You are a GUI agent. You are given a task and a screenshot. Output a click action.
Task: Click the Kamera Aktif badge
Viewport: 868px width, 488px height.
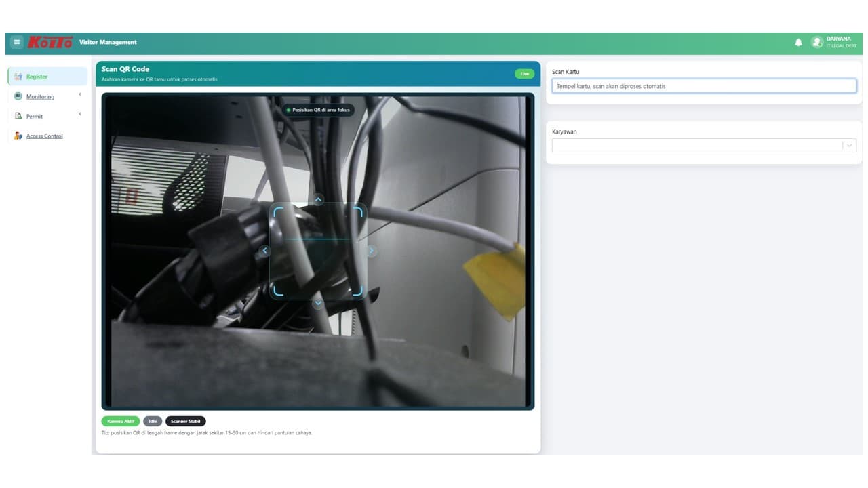(x=121, y=421)
